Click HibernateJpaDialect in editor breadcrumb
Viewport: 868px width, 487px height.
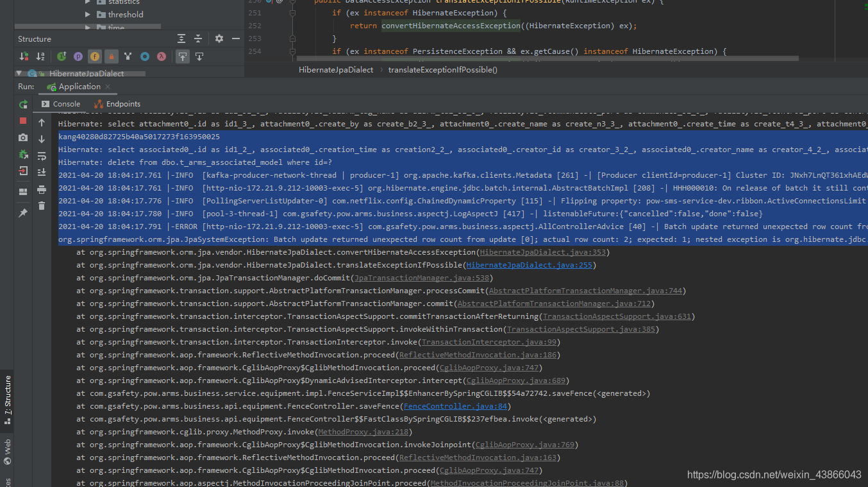pyautogui.click(x=336, y=69)
